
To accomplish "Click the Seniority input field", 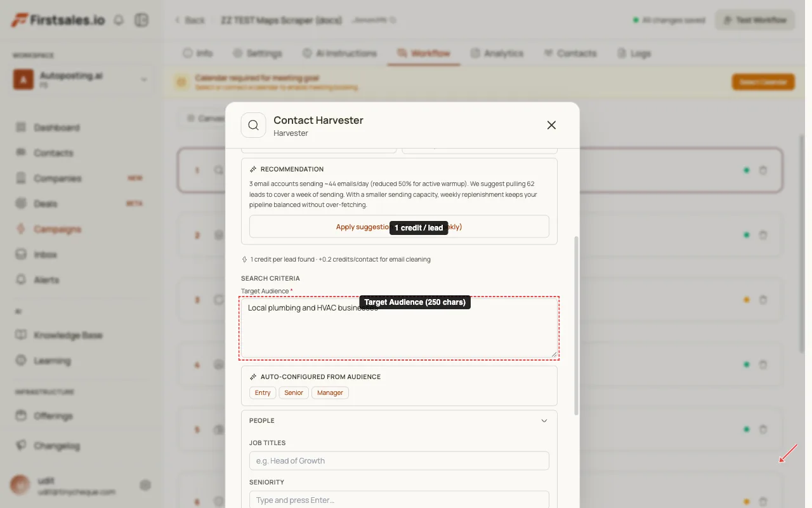I will tap(399, 500).
